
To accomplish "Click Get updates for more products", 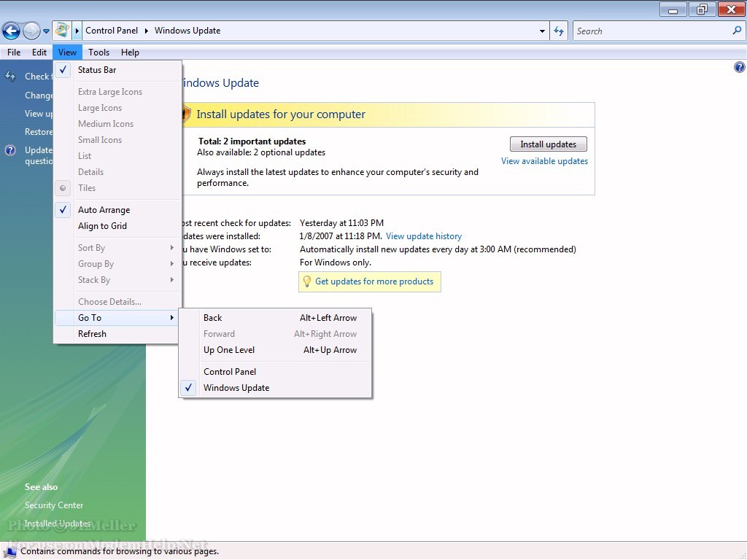I will [x=374, y=282].
